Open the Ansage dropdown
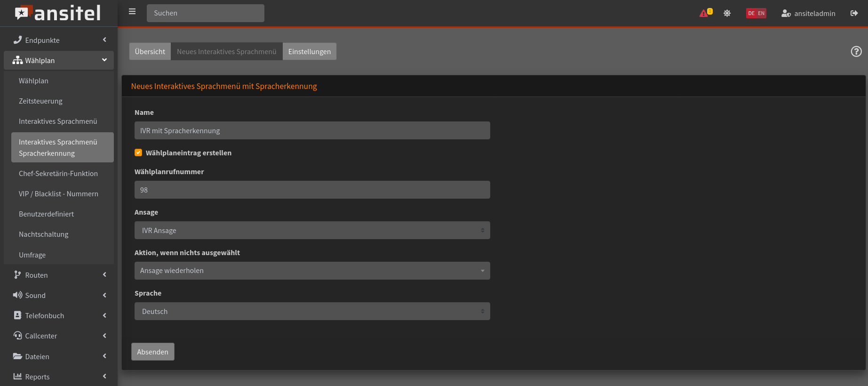Screen dimensions: 868x386 [312, 230]
